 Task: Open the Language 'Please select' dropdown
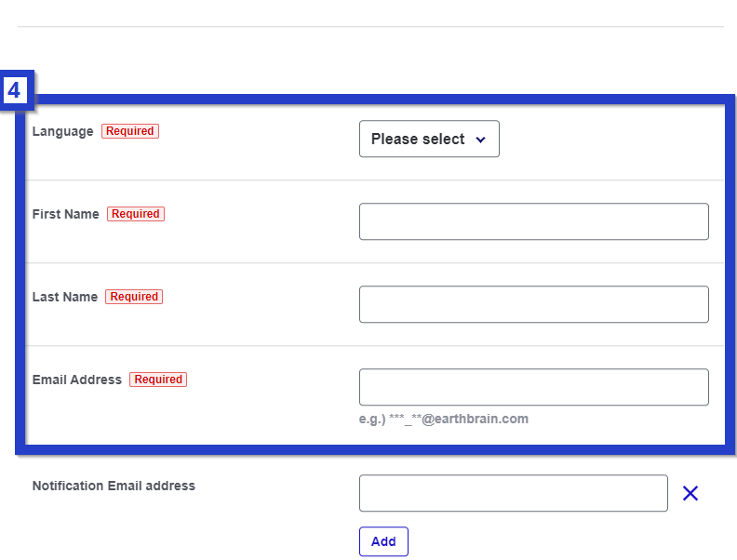point(429,140)
